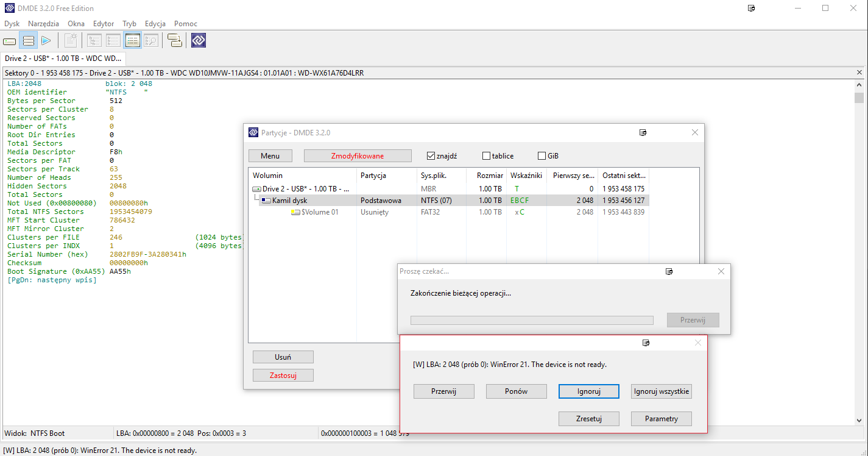Screen dimensions: 868x456
Task: Click the Menu button in Partycje
Action: click(270, 156)
